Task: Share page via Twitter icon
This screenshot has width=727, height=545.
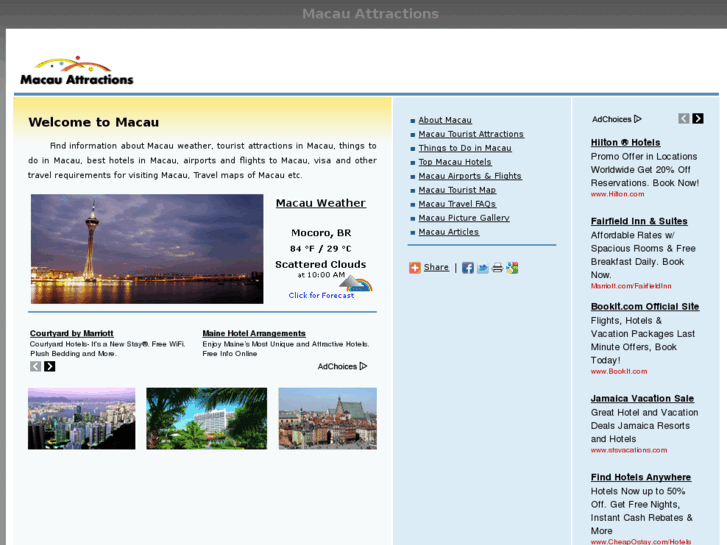Action: pos(482,268)
